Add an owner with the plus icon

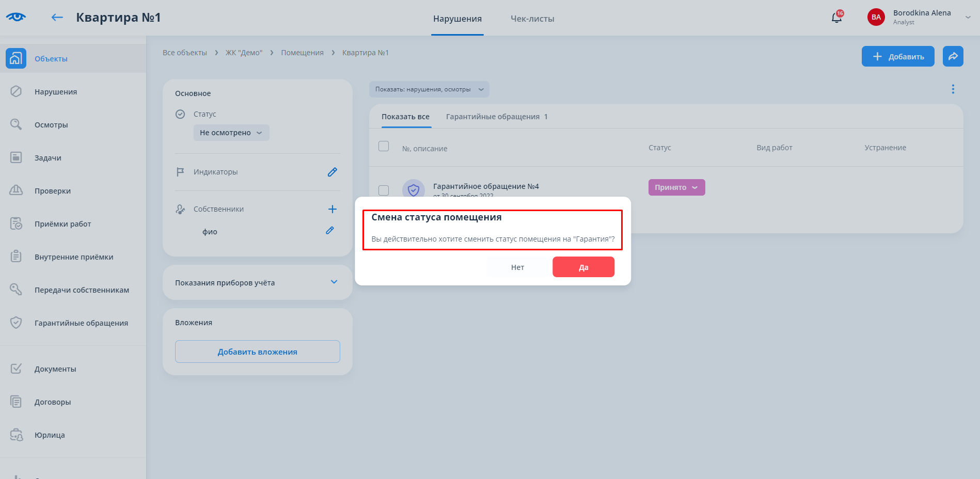tap(332, 209)
